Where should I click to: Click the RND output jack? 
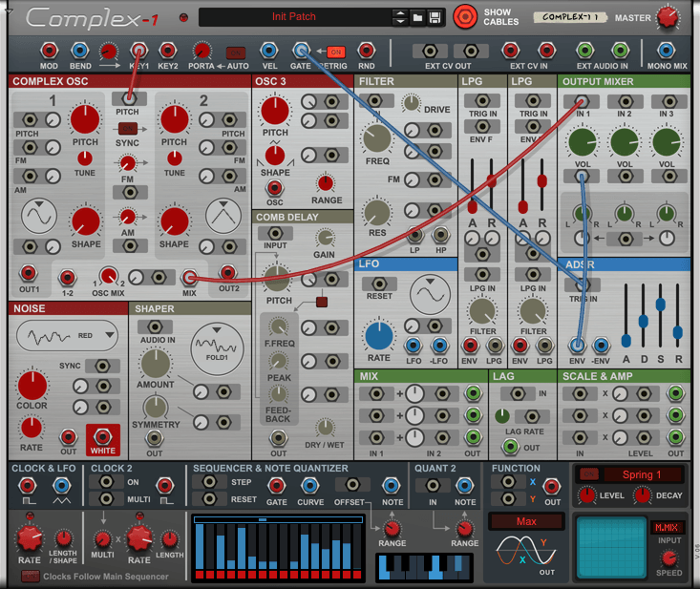[x=366, y=51]
